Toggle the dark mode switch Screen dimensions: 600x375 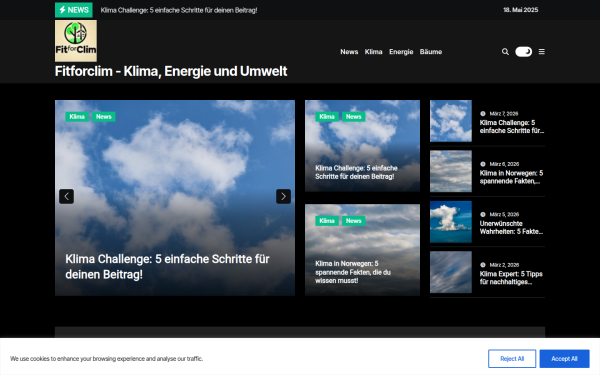pos(523,52)
